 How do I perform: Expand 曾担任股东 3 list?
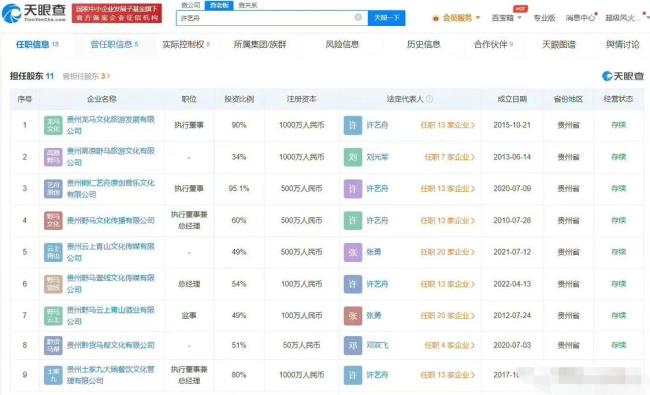[x=86, y=76]
